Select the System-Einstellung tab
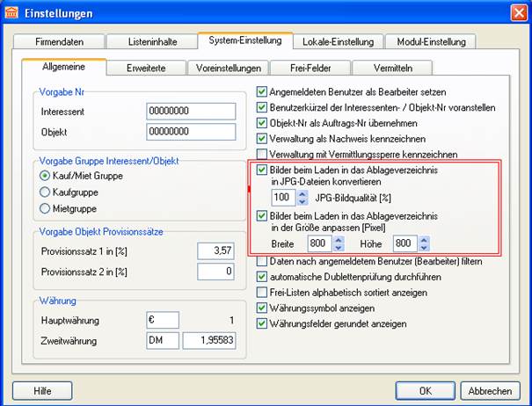This screenshot has height=406, width=532. tap(245, 40)
